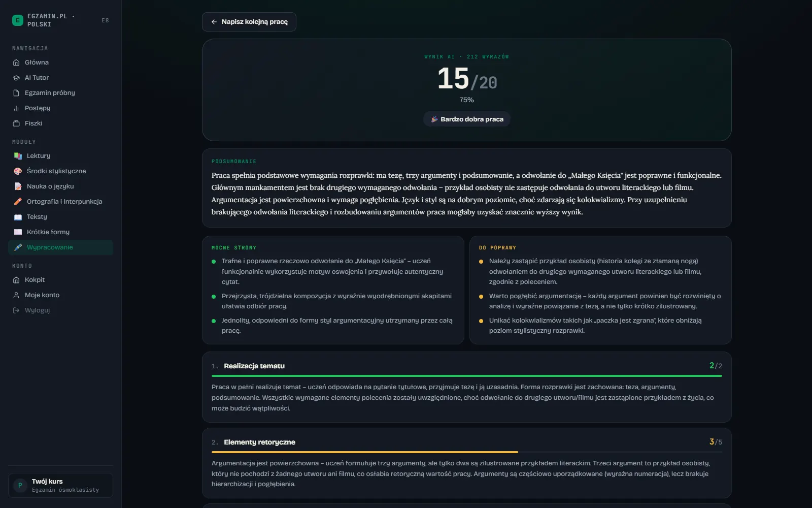Image resolution: width=812 pixels, height=508 pixels.
Task: Click the Środki stylistyczne palette icon
Action: 18,171
